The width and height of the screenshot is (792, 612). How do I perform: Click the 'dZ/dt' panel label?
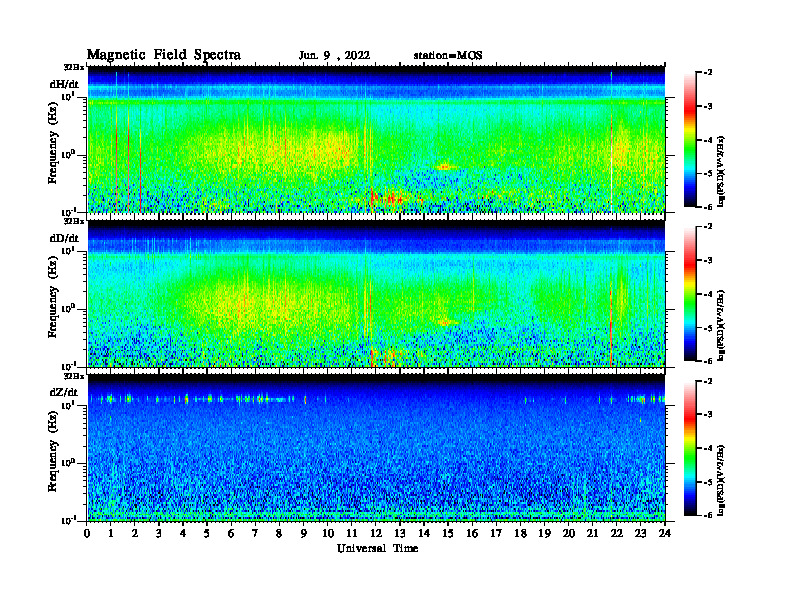64,392
